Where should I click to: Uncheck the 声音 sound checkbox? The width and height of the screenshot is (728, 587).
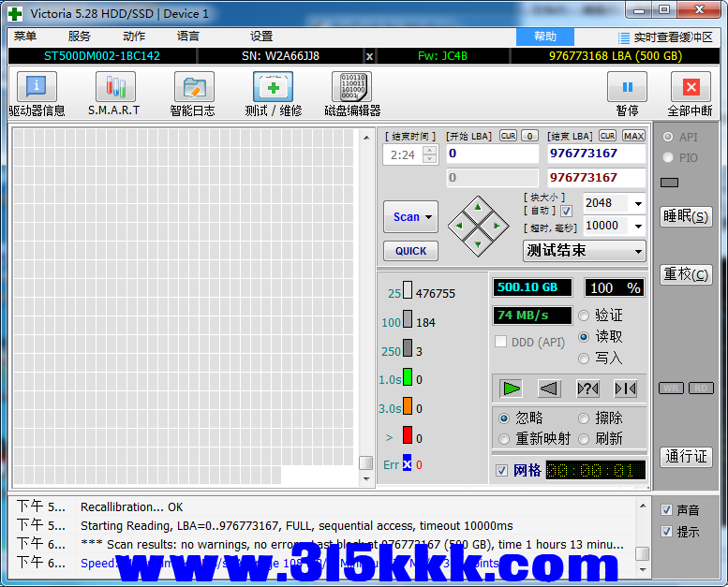[666, 510]
